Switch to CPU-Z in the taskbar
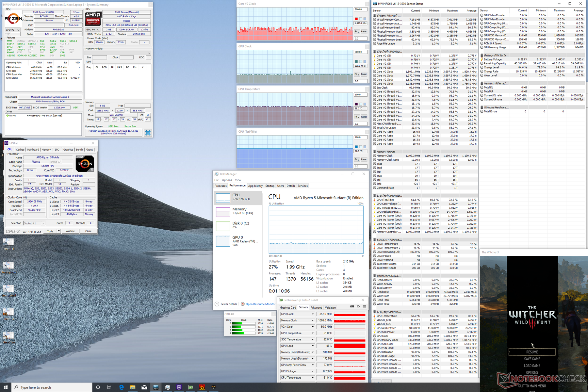Viewport: 588px width, 392px height. (179, 387)
